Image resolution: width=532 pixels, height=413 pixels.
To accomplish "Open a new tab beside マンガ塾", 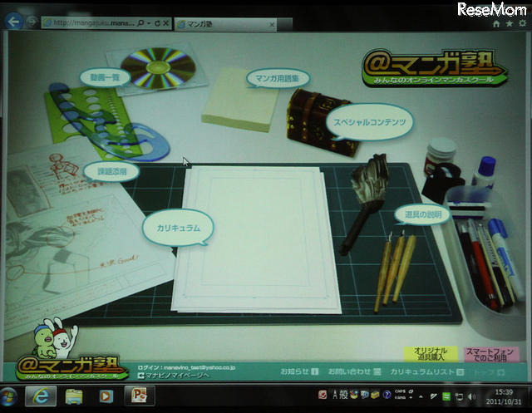I will [284, 24].
